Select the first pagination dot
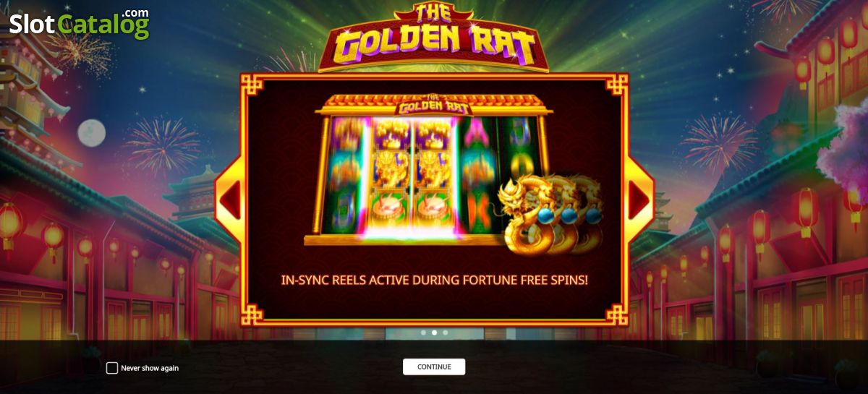This screenshot has width=868, height=394. pos(423,333)
